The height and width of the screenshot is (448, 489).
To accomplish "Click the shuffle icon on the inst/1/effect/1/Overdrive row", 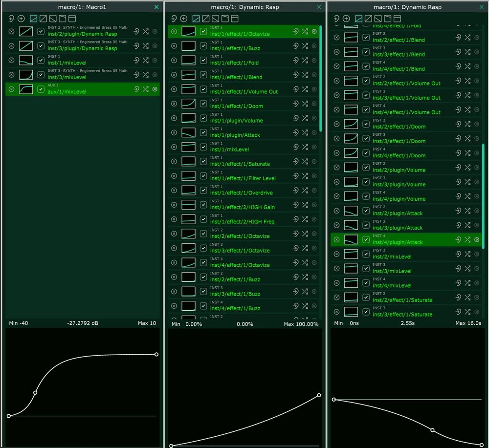I will 305,191.
